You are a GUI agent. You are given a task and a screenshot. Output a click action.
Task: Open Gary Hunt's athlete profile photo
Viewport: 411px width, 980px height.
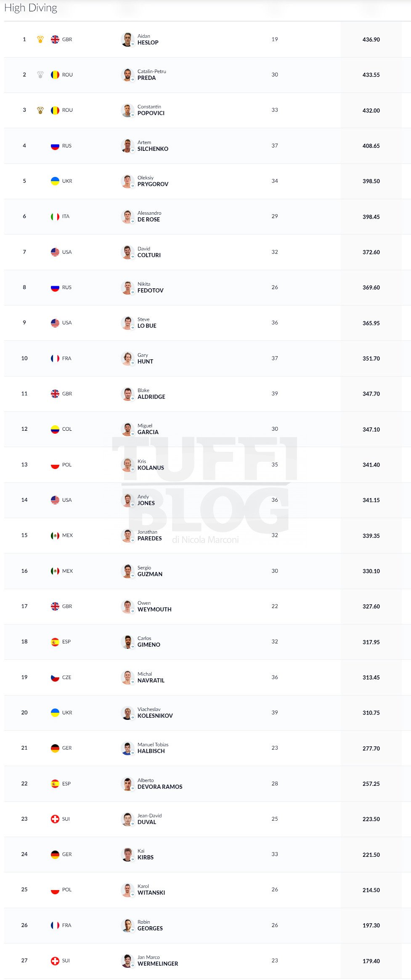click(x=127, y=358)
